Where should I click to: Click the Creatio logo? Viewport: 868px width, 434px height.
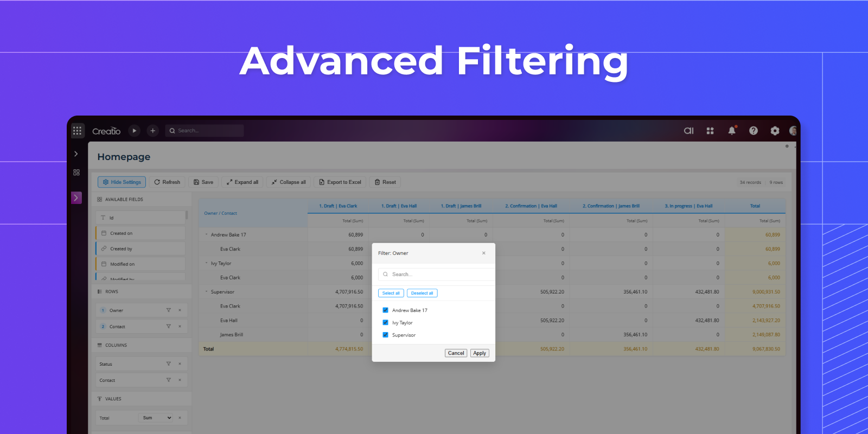click(x=106, y=131)
